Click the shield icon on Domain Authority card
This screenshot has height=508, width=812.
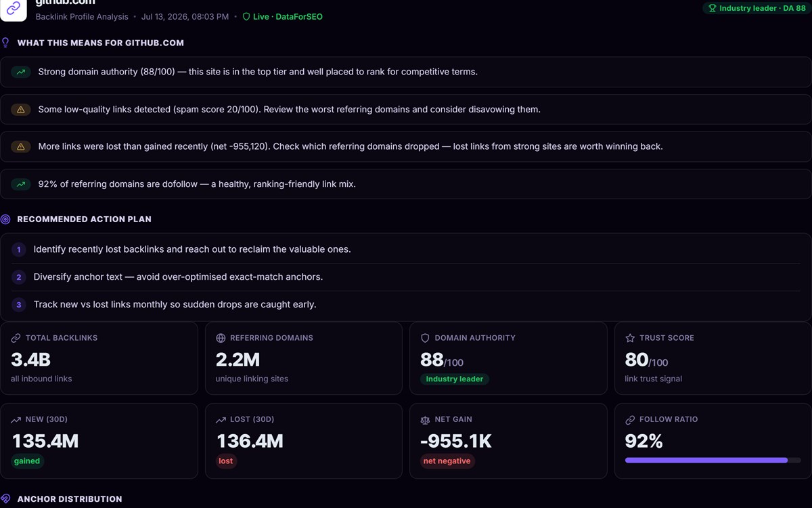click(x=425, y=338)
